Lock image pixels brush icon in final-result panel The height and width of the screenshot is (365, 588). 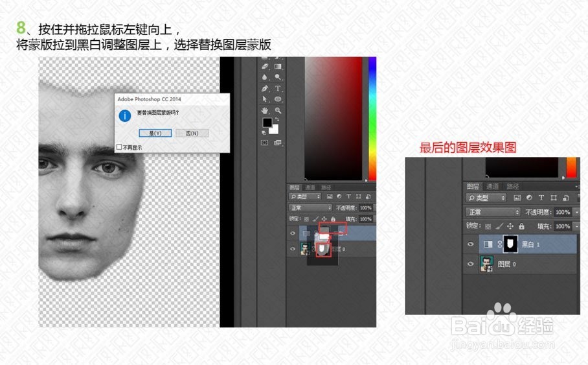pos(499,226)
